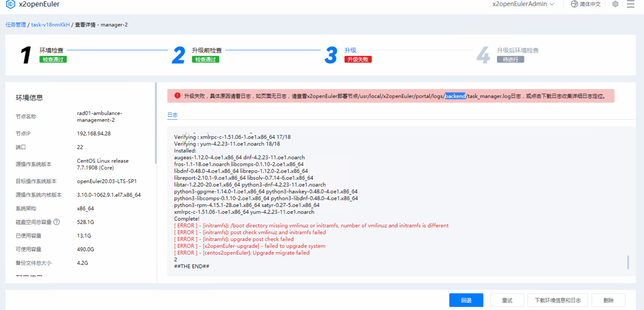This screenshot has height=310, width=644.
Task: Select step 1 环境检查
Action: [51, 50]
